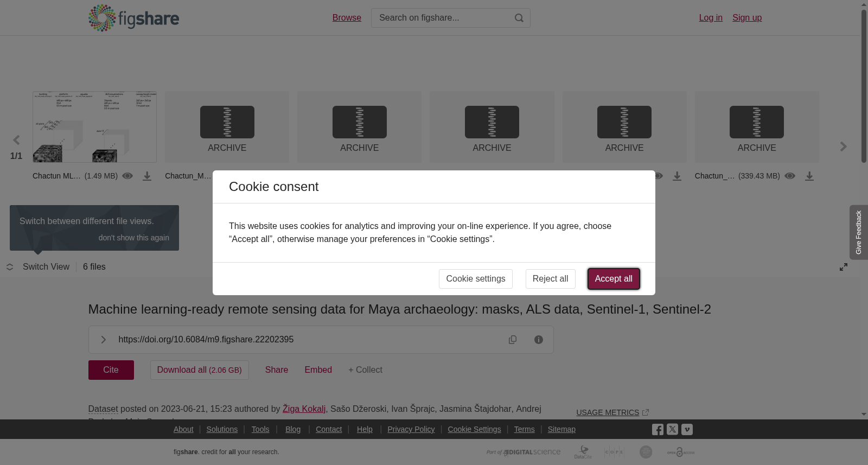Open the Contact footer link
The image size is (868, 465).
click(329, 429)
